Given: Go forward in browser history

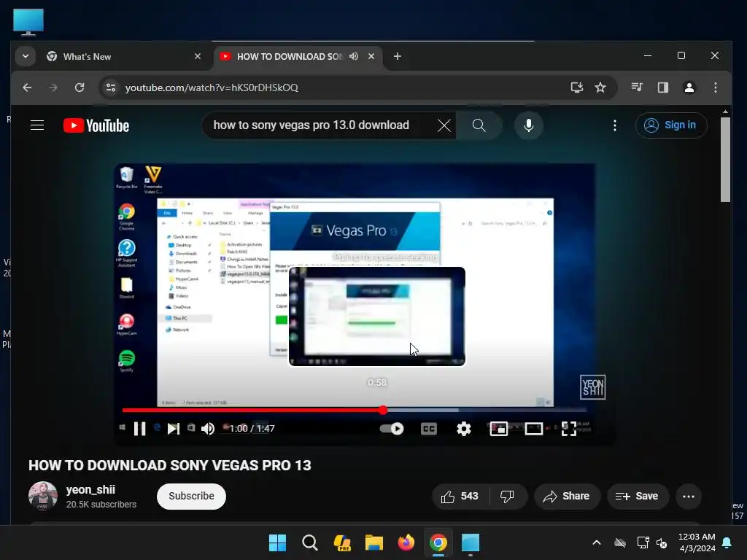Looking at the screenshot, I should [53, 87].
